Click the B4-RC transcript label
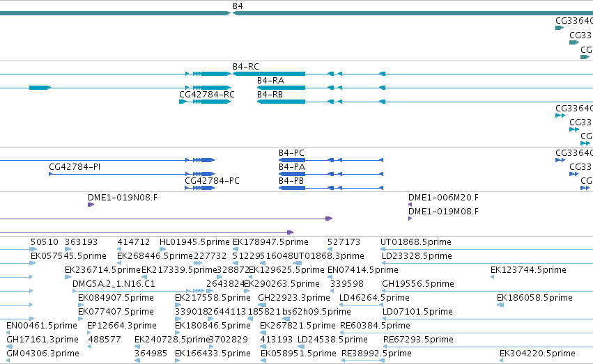This screenshot has height=364, width=593. [246, 66]
